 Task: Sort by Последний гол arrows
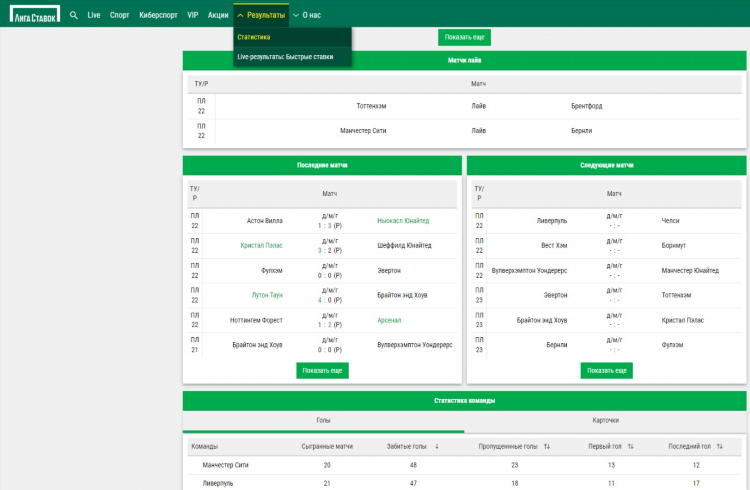pyautogui.click(x=719, y=446)
